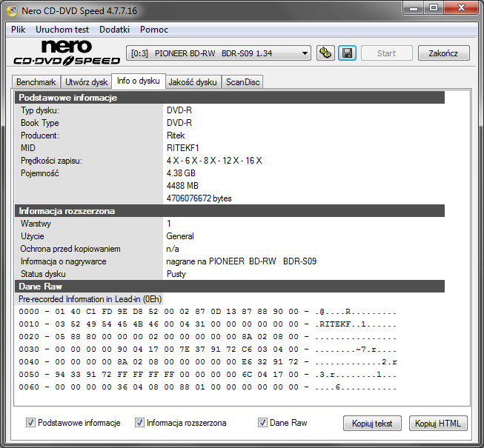The image size is (484, 448).
Task: Click the raw data row 0010 with RITEKF
Action: pos(208,324)
